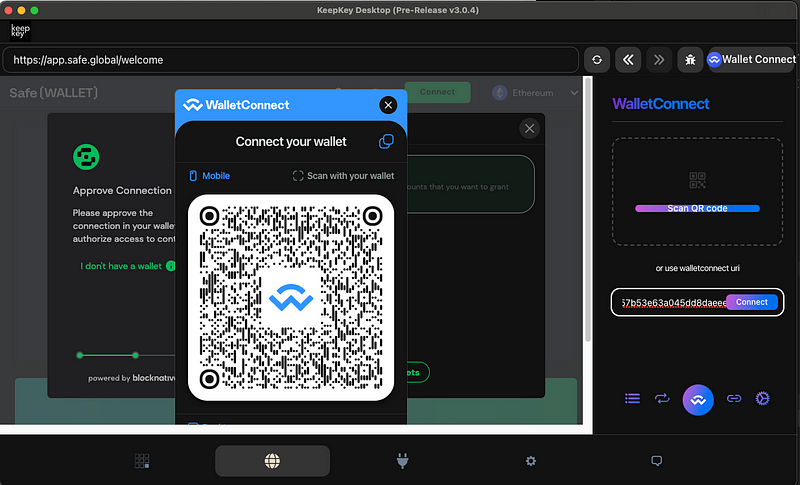Click the KeepKey logo icon

(20, 31)
